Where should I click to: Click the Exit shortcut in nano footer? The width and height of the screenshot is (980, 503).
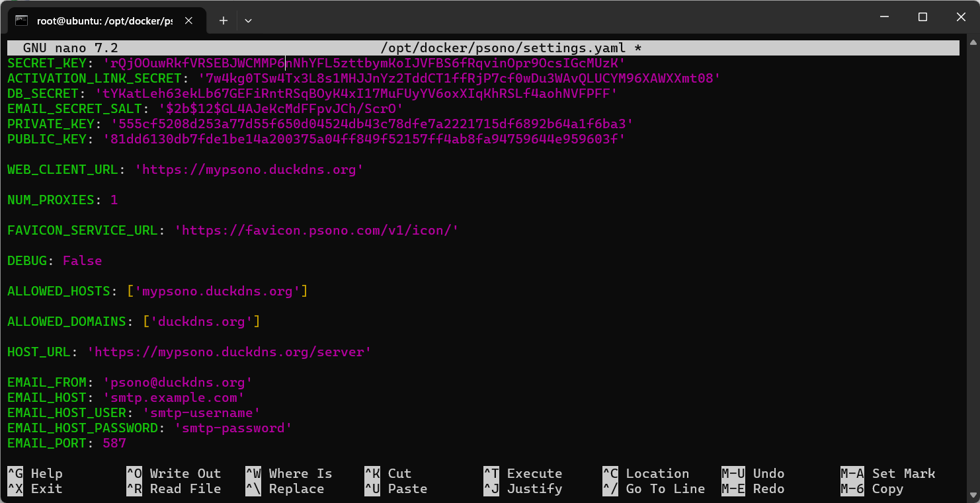[x=34, y=488]
